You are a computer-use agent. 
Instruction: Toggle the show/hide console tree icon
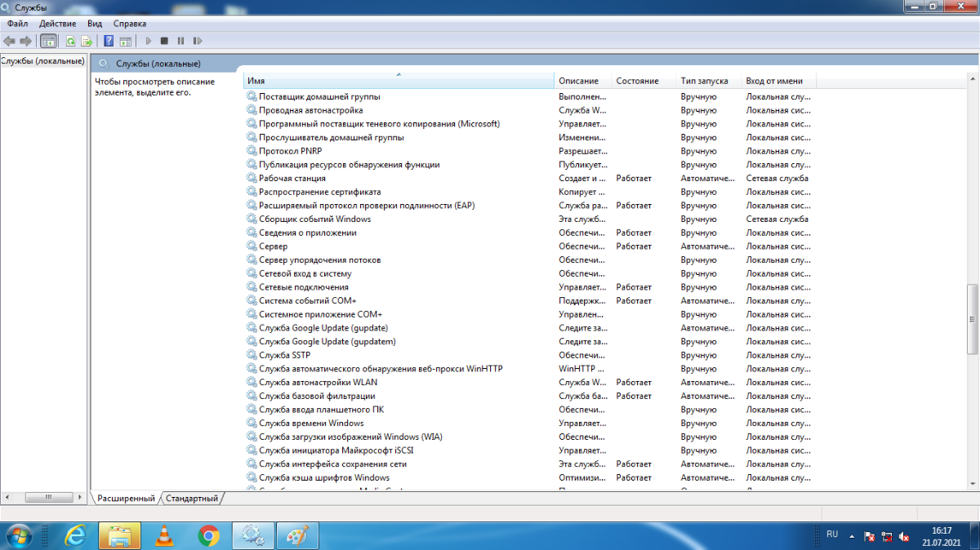pyautogui.click(x=48, y=41)
